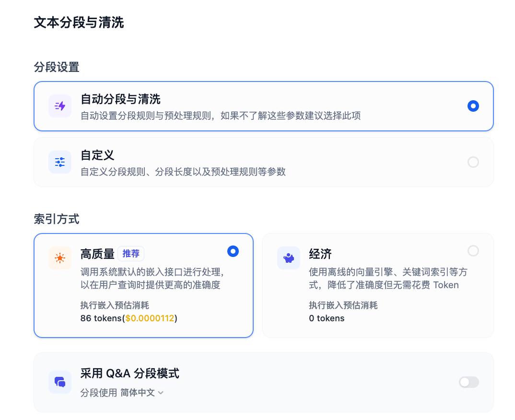The width and height of the screenshot is (515, 420).
Task: Enable the Q&A 分段模式 toggle switch
Action: (x=468, y=382)
